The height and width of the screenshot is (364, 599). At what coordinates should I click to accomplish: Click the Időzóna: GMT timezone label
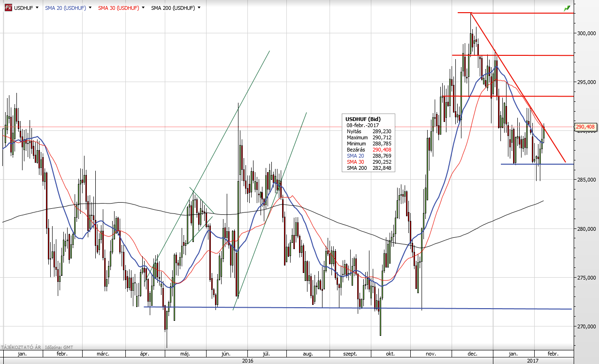click(58, 347)
